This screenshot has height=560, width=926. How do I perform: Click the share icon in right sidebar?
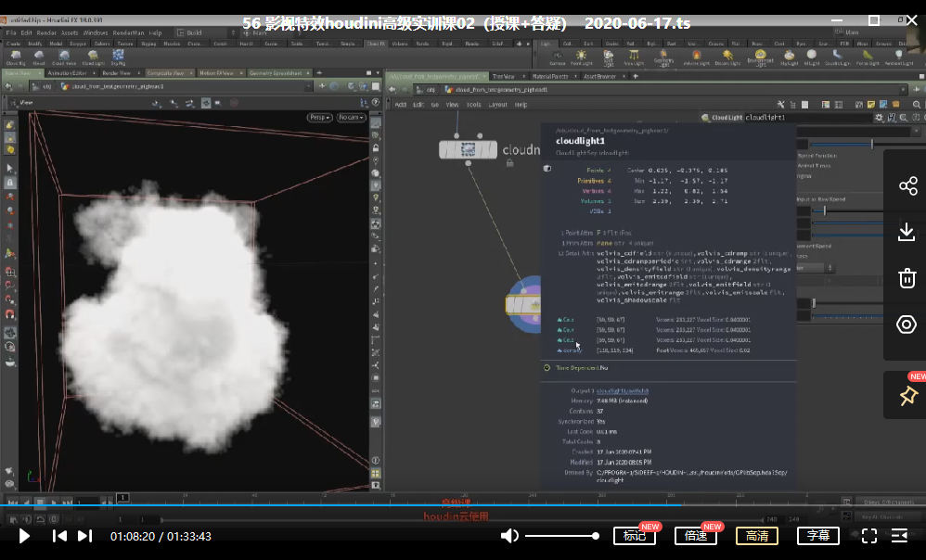click(x=907, y=186)
